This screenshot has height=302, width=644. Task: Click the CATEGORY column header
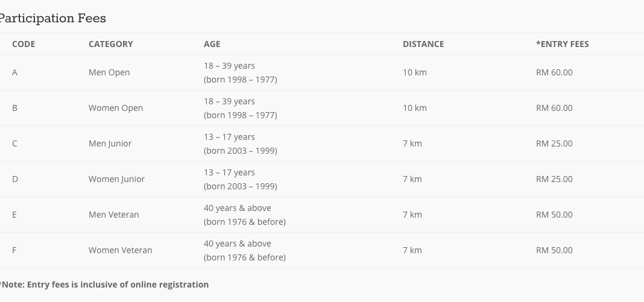(111, 44)
